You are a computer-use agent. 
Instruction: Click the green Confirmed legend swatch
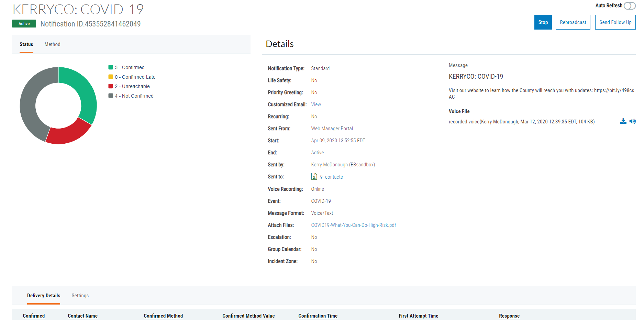[111, 67]
